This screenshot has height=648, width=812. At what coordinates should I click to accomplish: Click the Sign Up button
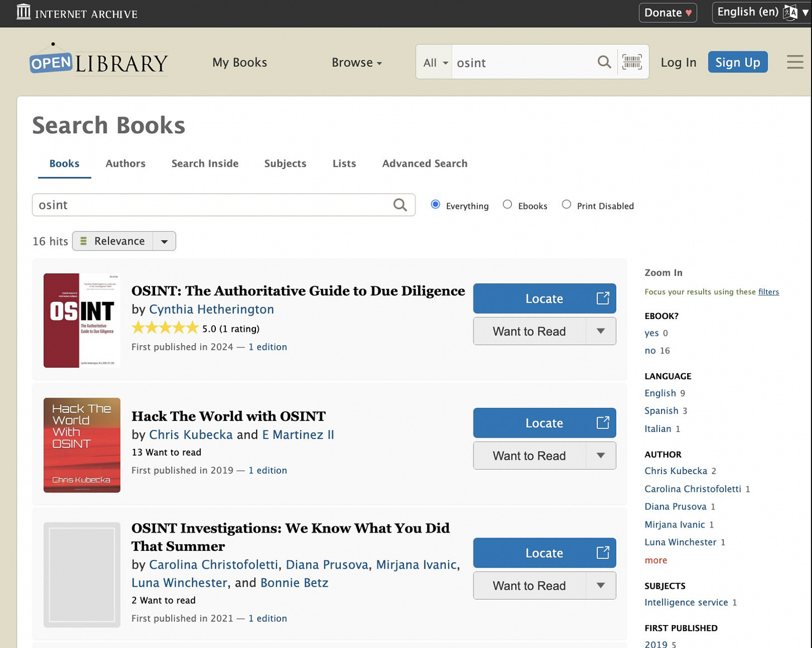(738, 62)
